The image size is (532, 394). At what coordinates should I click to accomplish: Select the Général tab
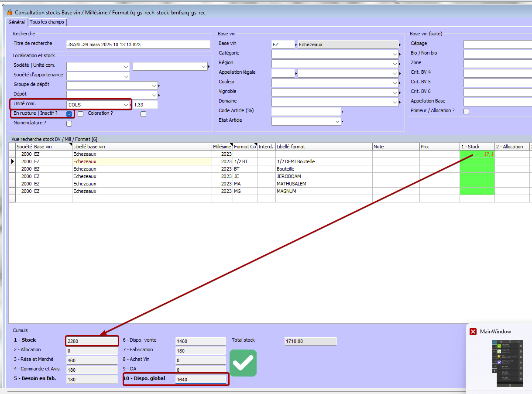point(17,22)
